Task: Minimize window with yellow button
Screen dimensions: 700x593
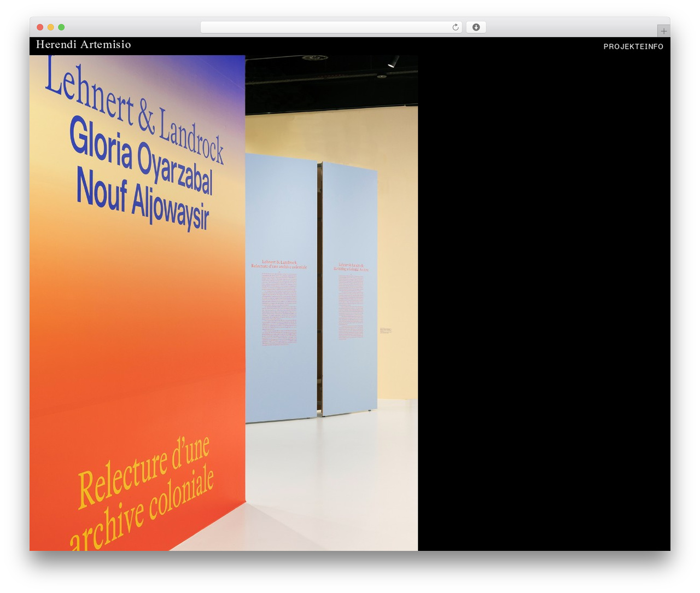Action: point(51,27)
